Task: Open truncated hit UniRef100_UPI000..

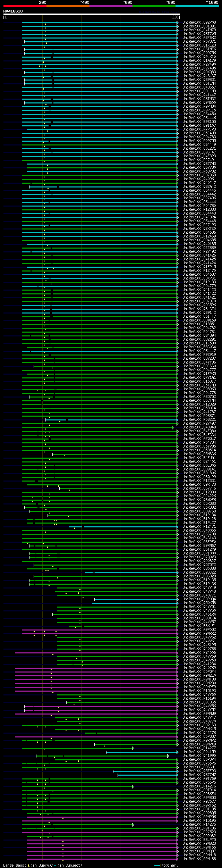Action: 201,553
